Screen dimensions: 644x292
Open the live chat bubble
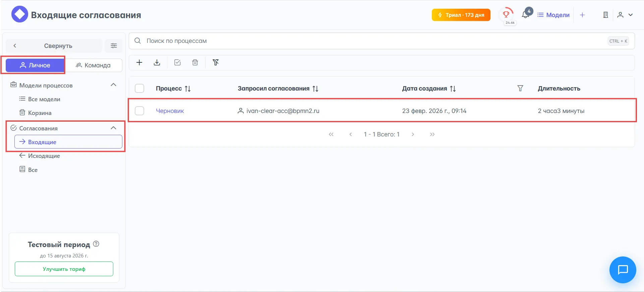[x=623, y=270]
